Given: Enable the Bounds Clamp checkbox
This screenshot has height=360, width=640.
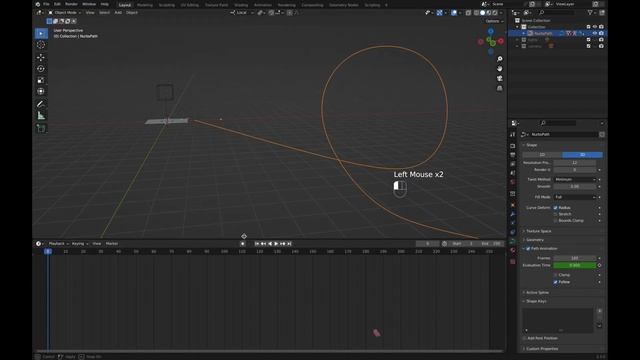Looking at the screenshot, I should (556, 220).
